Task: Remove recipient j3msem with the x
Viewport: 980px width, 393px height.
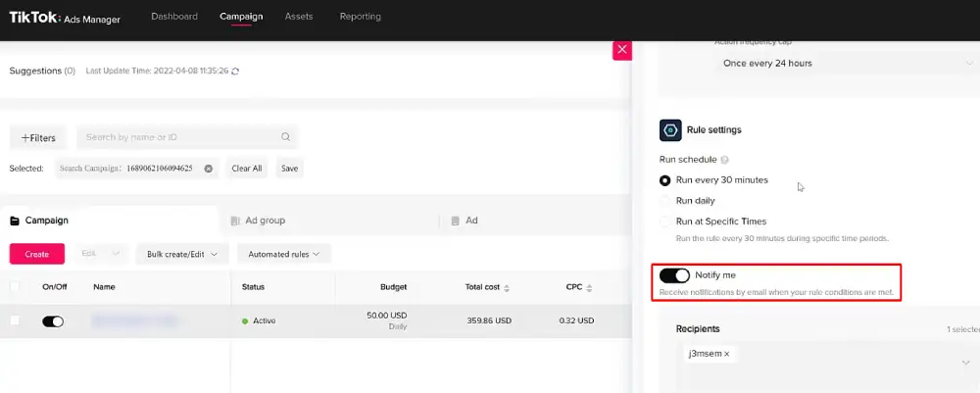Action: [727, 354]
